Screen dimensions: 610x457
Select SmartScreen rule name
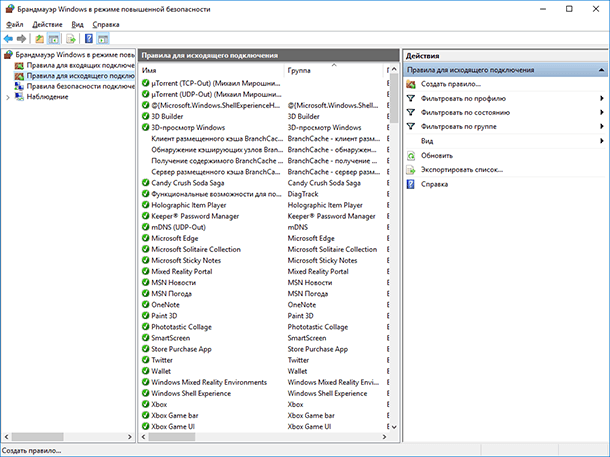pos(170,338)
